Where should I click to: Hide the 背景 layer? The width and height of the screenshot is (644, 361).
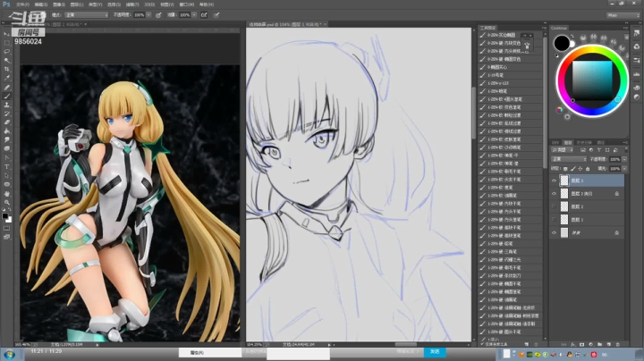tap(554, 233)
